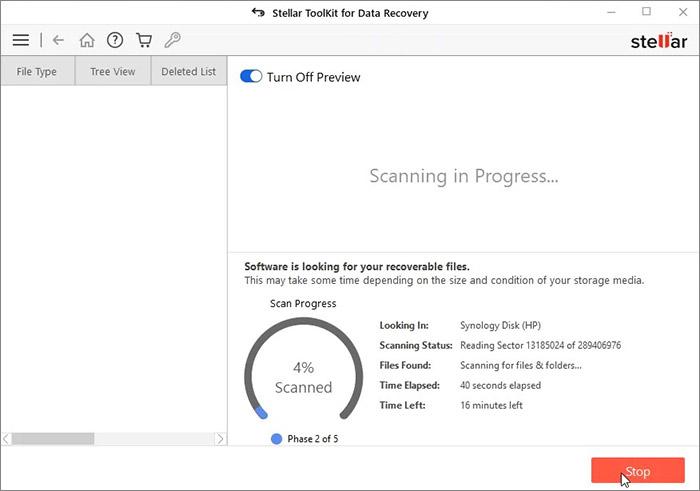This screenshot has height=491, width=700.
Task: Open the hamburger menu
Action: [20, 40]
